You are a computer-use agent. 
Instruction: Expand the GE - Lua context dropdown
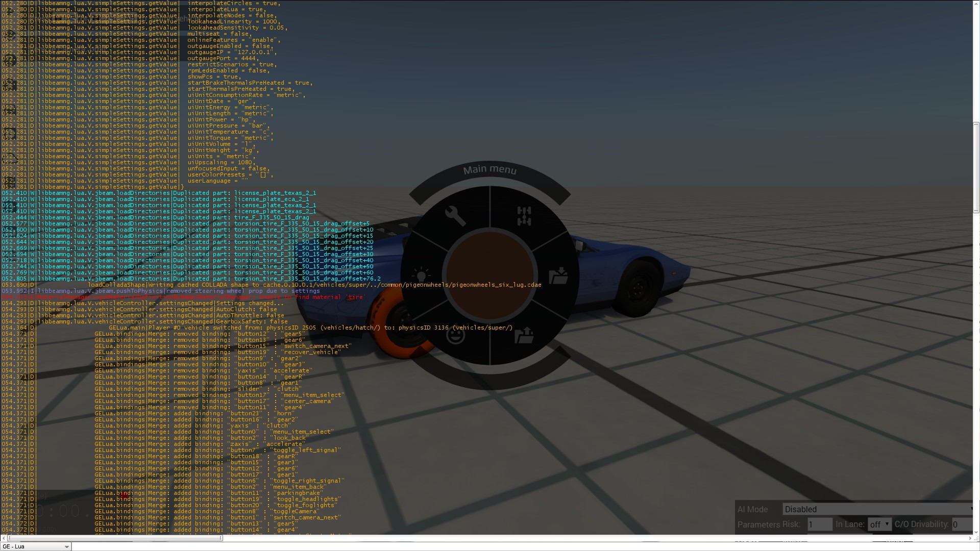coord(36,546)
